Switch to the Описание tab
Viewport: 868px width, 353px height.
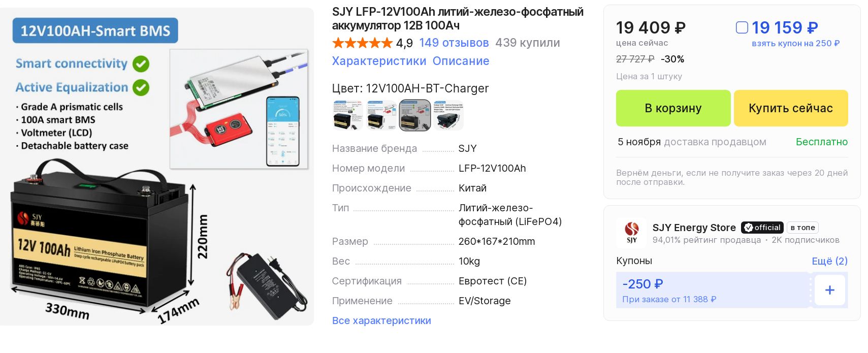point(461,61)
